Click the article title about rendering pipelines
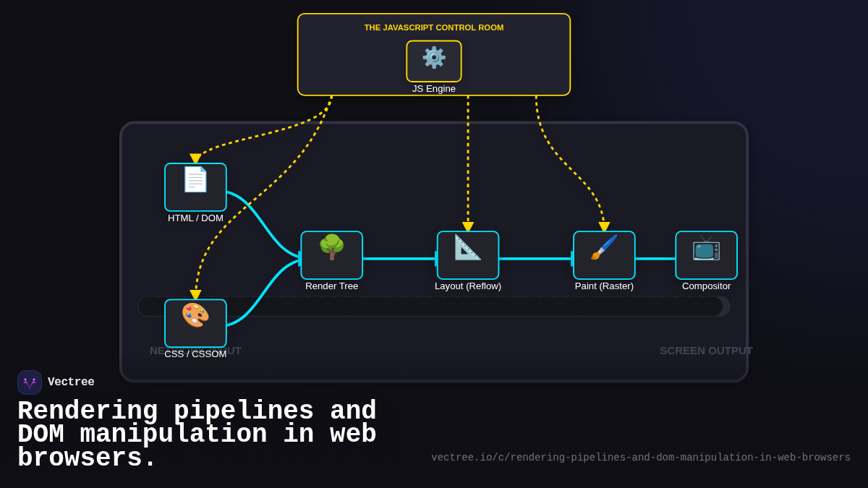Image resolution: width=868 pixels, height=488 pixels. (197, 433)
